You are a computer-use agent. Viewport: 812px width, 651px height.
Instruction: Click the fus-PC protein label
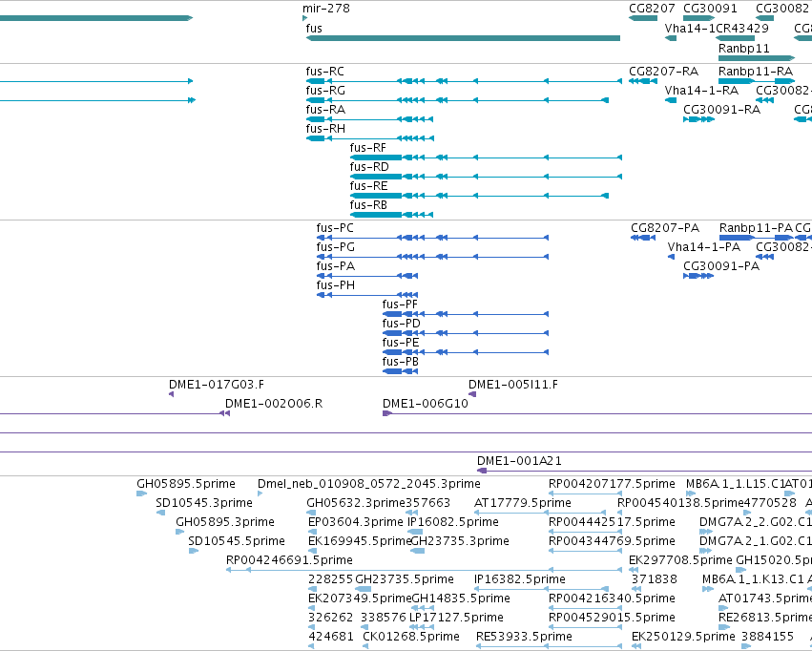point(335,228)
